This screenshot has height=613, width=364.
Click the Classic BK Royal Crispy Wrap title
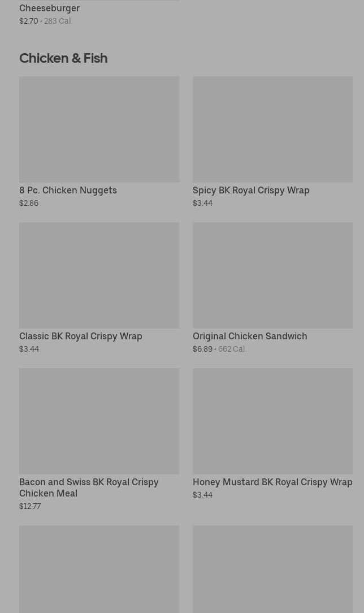click(80, 336)
